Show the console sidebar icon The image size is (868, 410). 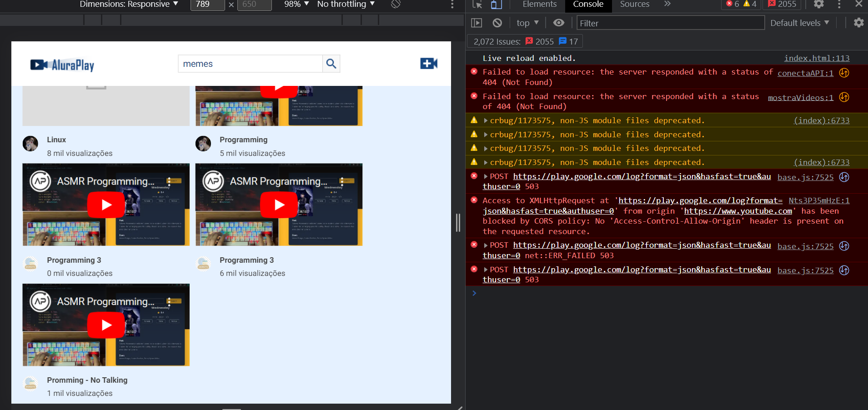[477, 23]
